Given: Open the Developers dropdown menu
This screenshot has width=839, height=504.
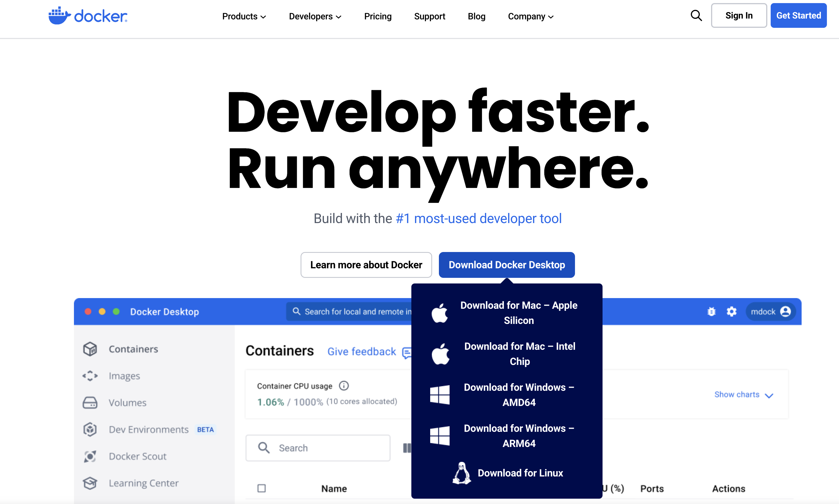Looking at the screenshot, I should (315, 16).
